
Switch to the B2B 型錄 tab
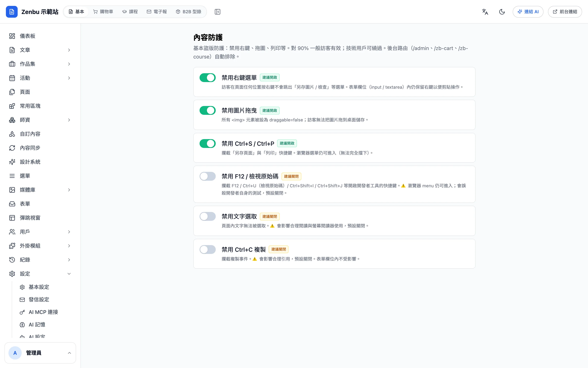click(x=189, y=12)
